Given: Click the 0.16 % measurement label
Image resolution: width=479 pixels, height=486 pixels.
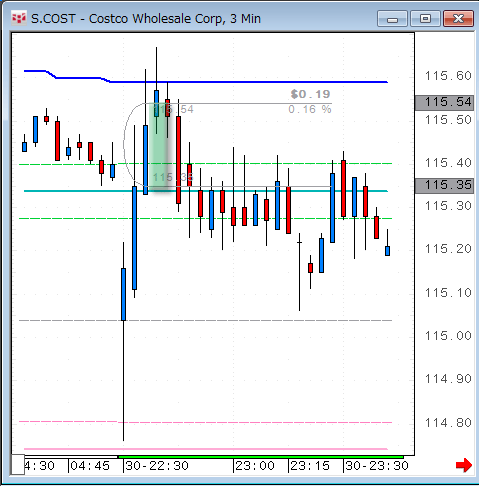Looking at the screenshot, I should click(310, 109).
